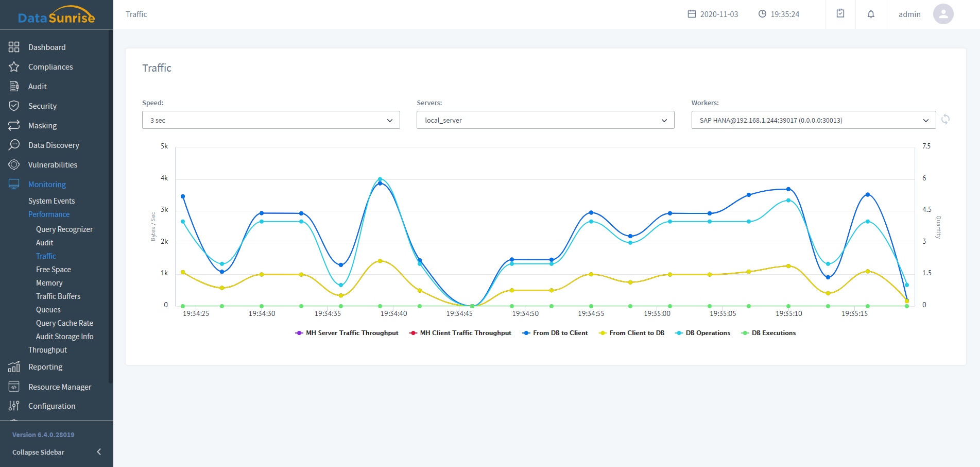The height and width of the screenshot is (467, 980).
Task: Click the admin user avatar icon
Action: pos(943,14)
